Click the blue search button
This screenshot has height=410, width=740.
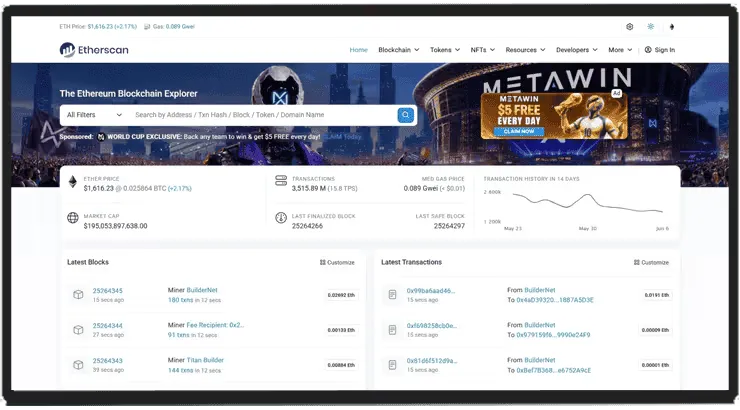pos(405,115)
